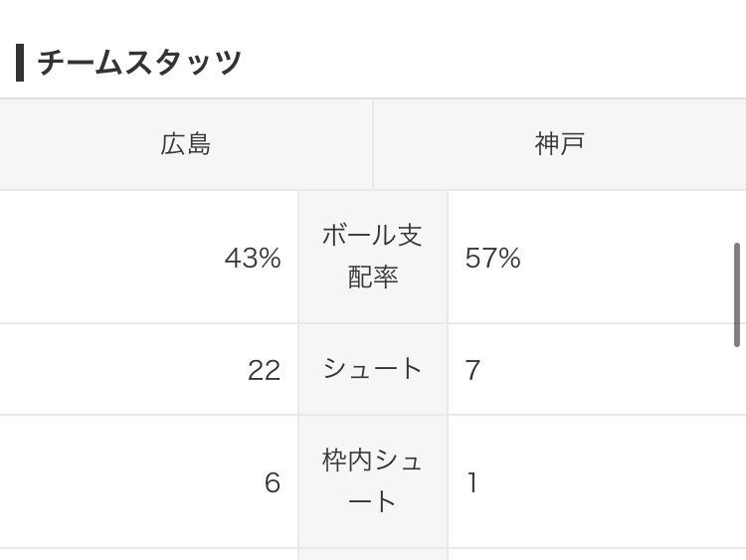Screen dimensions: 746x560
Task: Click the シュート stat label
Action: point(373,369)
